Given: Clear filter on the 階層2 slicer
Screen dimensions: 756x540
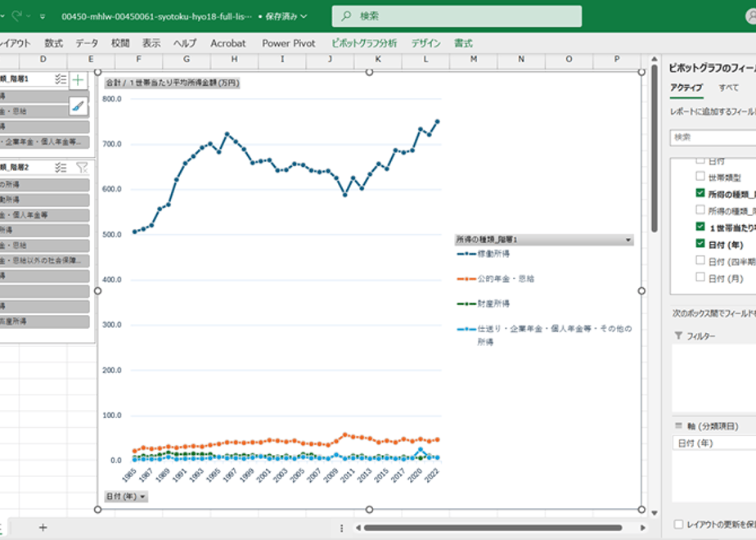Looking at the screenshot, I should click(x=82, y=167).
